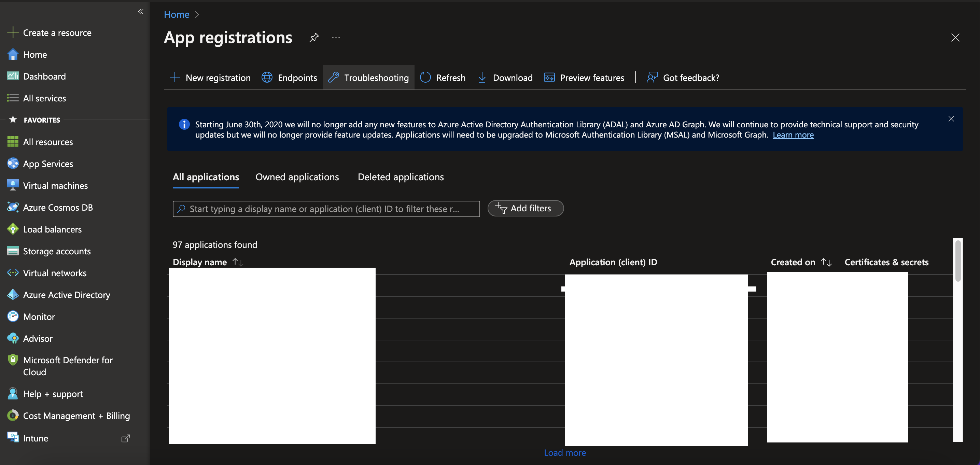Open the ellipsis more options menu

coord(336,37)
